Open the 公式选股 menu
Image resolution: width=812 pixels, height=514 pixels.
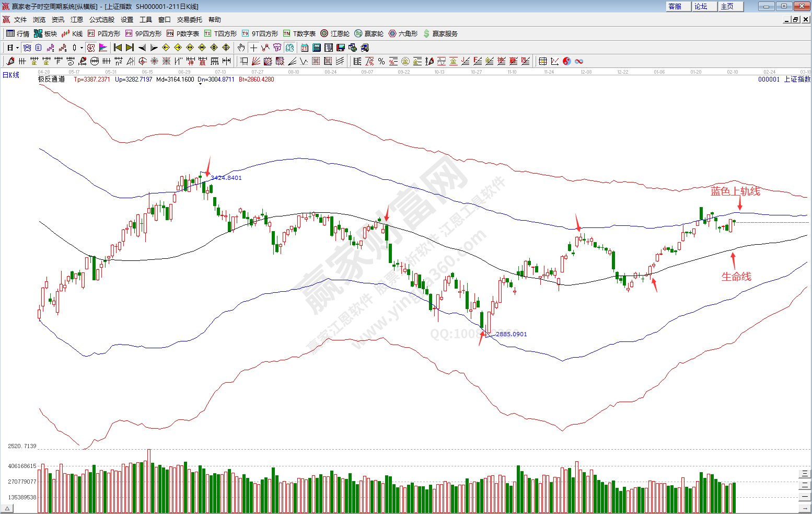click(101, 19)
